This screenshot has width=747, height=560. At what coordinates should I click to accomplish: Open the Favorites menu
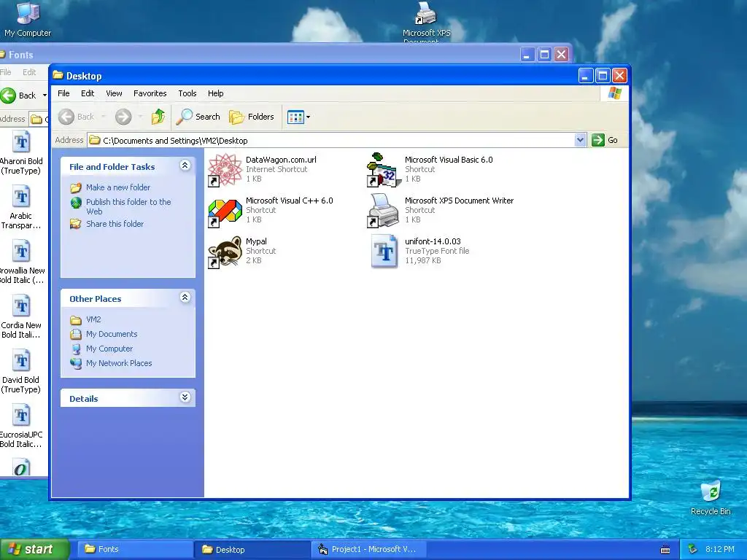[150, 93]
